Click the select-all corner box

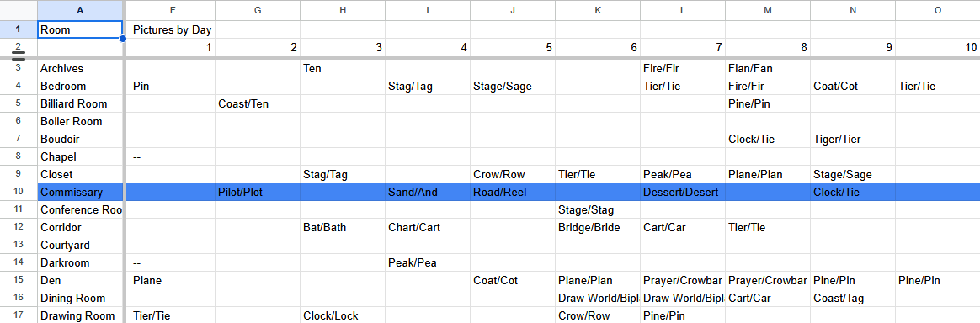pos(19,10)
